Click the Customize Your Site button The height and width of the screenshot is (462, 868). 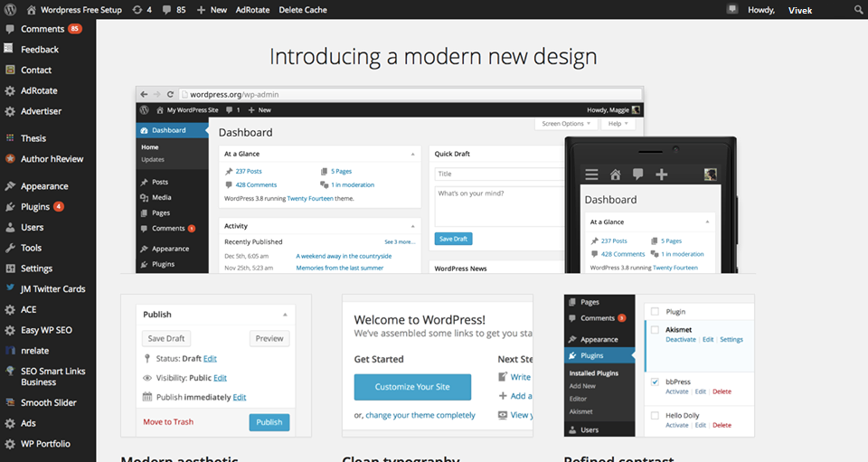click(412, 387)
